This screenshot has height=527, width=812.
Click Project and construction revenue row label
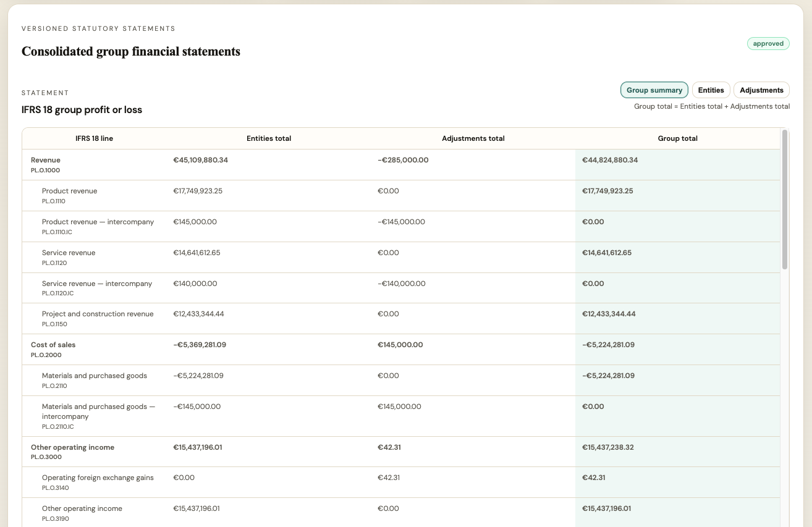[98, 314]
